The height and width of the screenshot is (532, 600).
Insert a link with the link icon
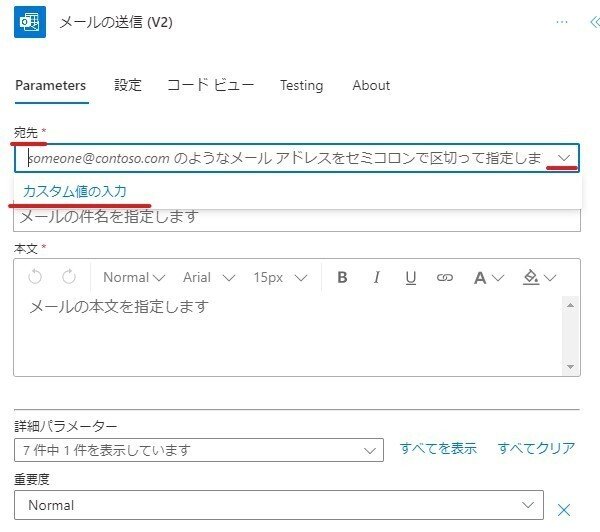tap(445, 277)
